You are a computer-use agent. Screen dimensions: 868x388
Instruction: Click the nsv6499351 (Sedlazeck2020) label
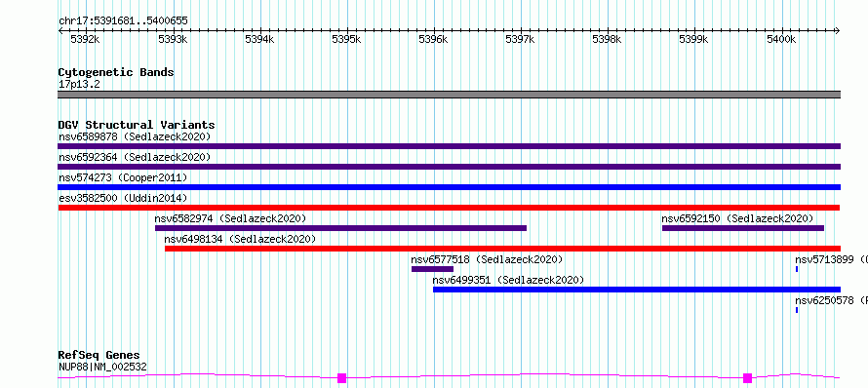pyautogui.click(x=508, y=280)
